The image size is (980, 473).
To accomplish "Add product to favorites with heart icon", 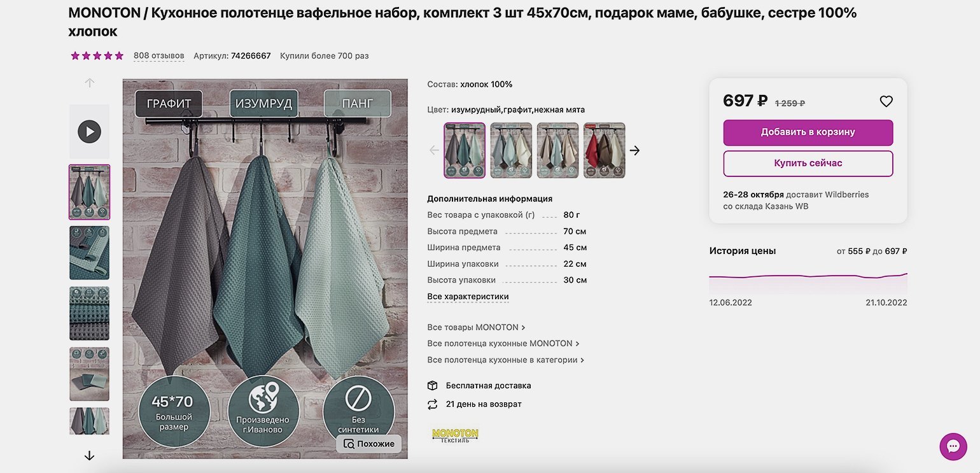I will [886, 101].
